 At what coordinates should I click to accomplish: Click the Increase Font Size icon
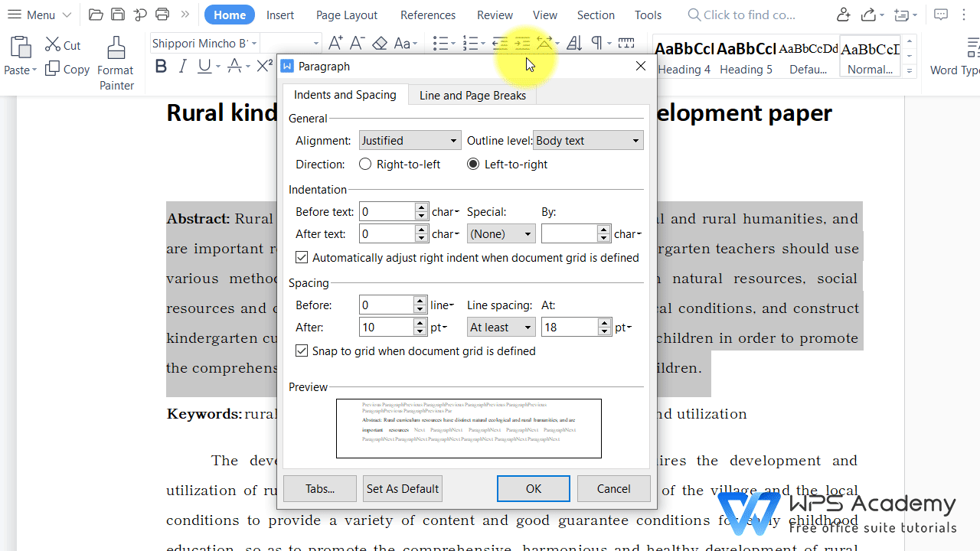point(335,43)
